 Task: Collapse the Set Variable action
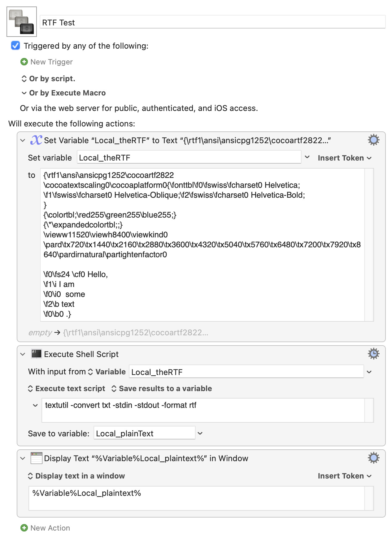pyautogui.click(x=23, y=140)
